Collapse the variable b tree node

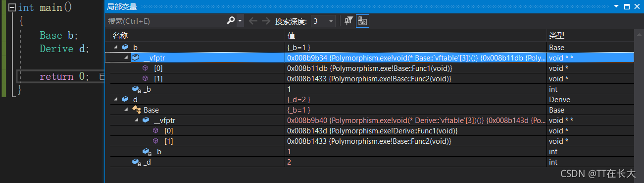click(x=116, y=47)
